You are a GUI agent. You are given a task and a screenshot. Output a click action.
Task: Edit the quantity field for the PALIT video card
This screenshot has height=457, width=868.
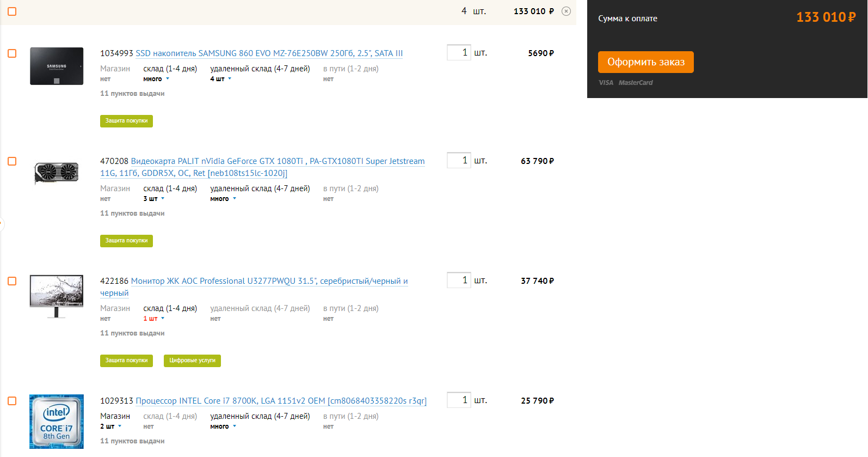tap(459, 160)
